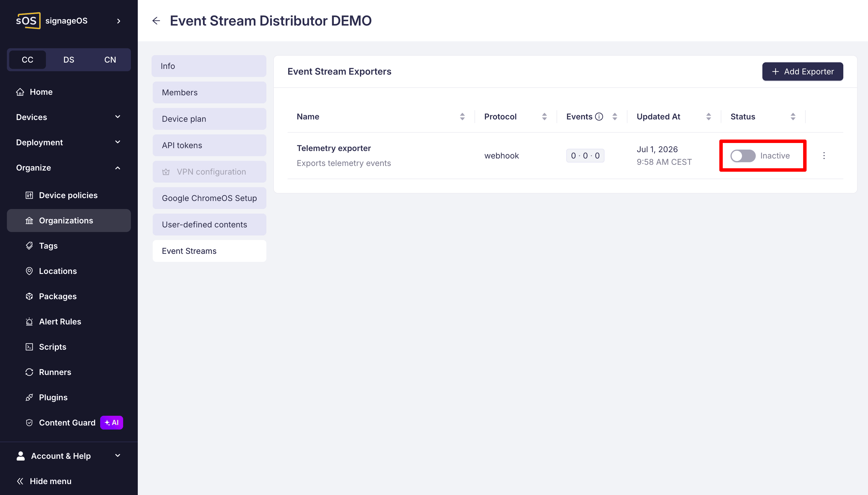Go back with the left arrow

pos(156,21)
